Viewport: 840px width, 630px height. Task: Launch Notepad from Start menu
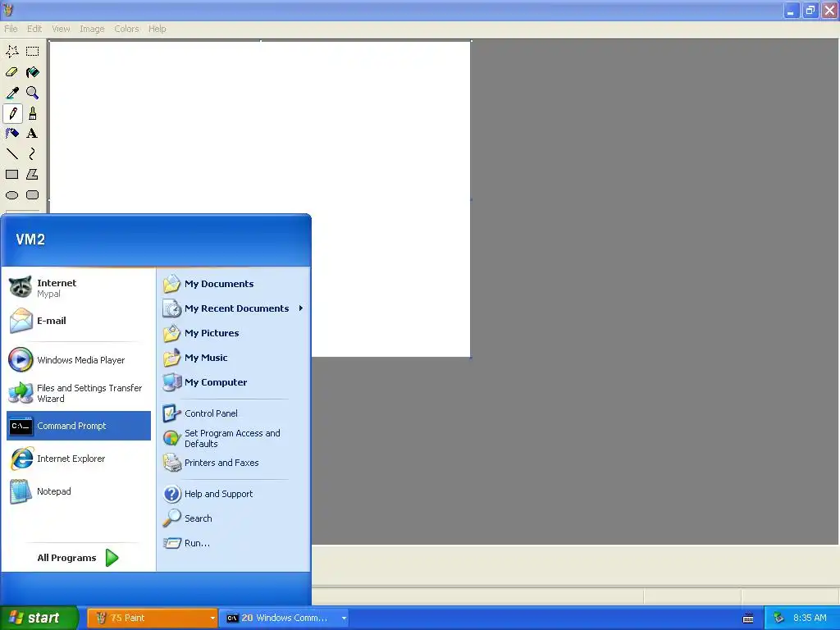point(79,491)
